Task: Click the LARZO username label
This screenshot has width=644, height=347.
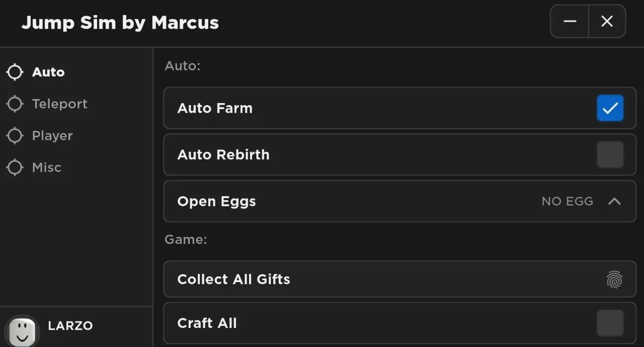Action: click(70, 325)
